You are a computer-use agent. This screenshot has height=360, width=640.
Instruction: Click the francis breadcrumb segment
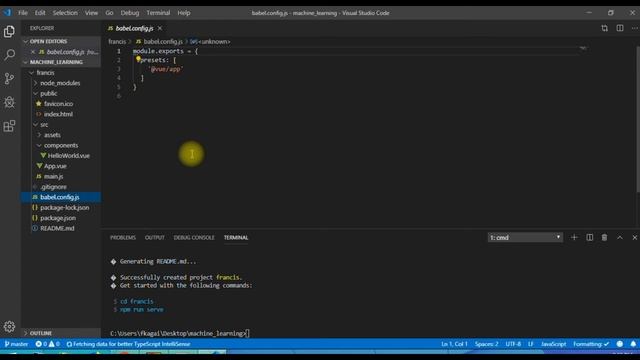coord(117,42)
